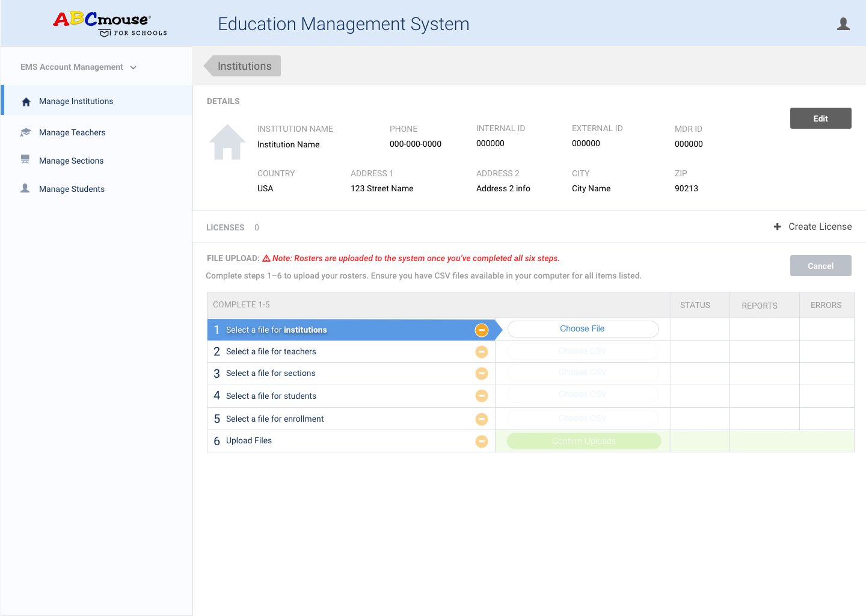
Task: Click the plus icon beside Create License
Action: (777, 227)
